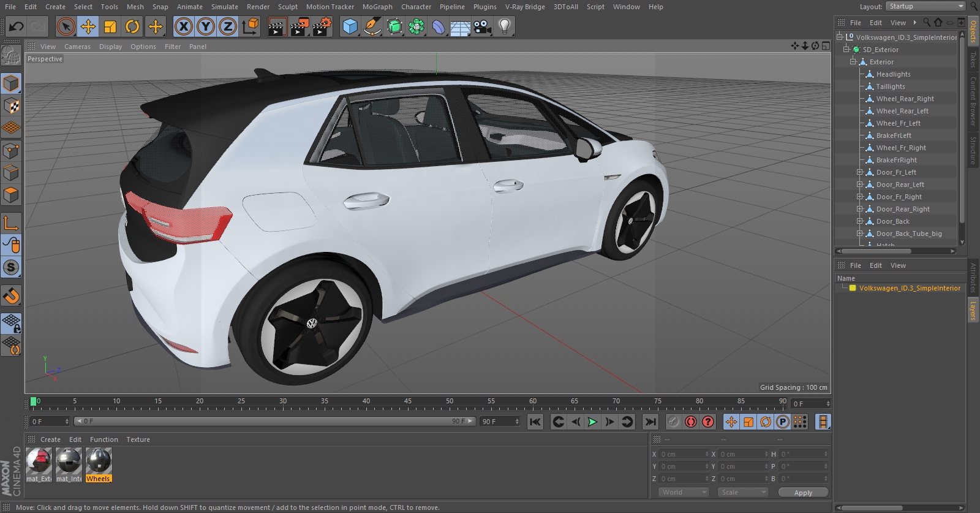This screenshot has height=513, width=980.
Task: Activate the Move tool
Action: coord(88,26)
